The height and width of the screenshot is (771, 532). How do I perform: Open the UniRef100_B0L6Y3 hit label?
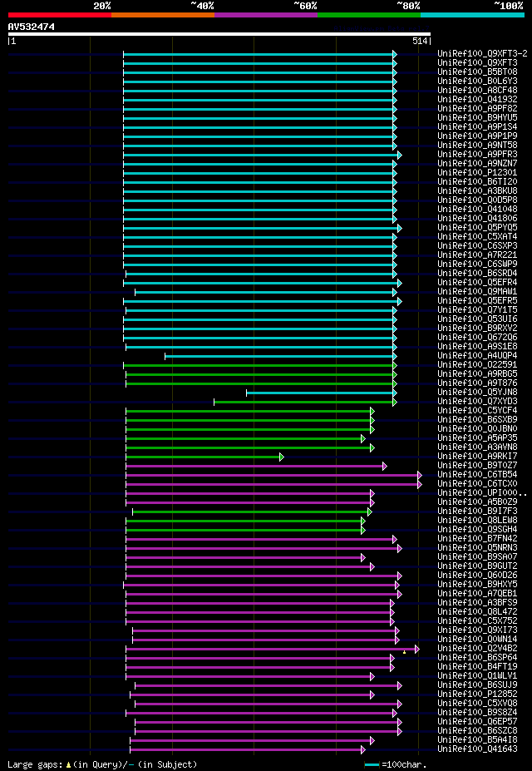[x=477, y=82]
